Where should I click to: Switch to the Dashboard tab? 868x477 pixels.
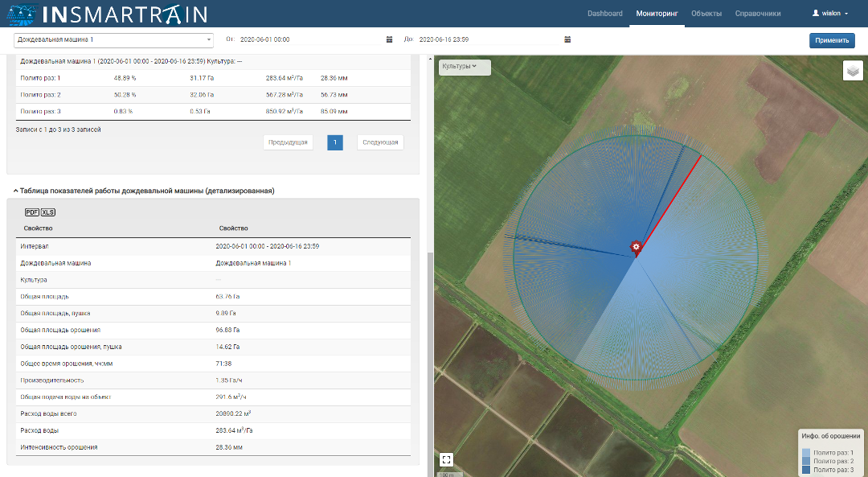coord(605,14)
